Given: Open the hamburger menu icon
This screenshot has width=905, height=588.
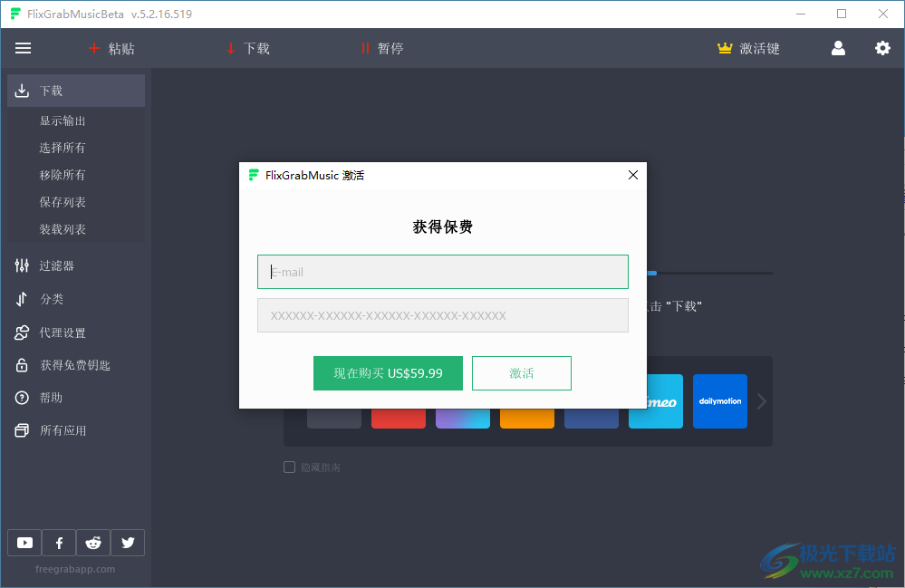Looking at the screenshot, I should click(x=23, y=48).
